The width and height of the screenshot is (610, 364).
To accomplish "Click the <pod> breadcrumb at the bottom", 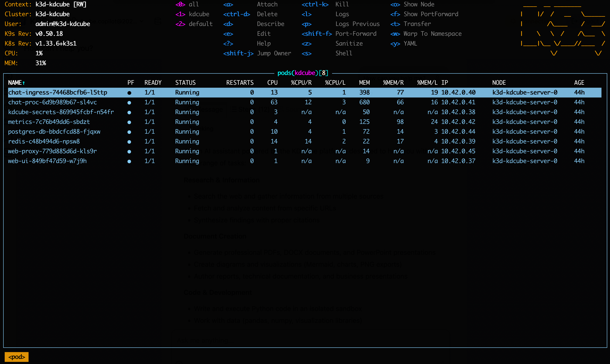I will [x=16, y=357].
